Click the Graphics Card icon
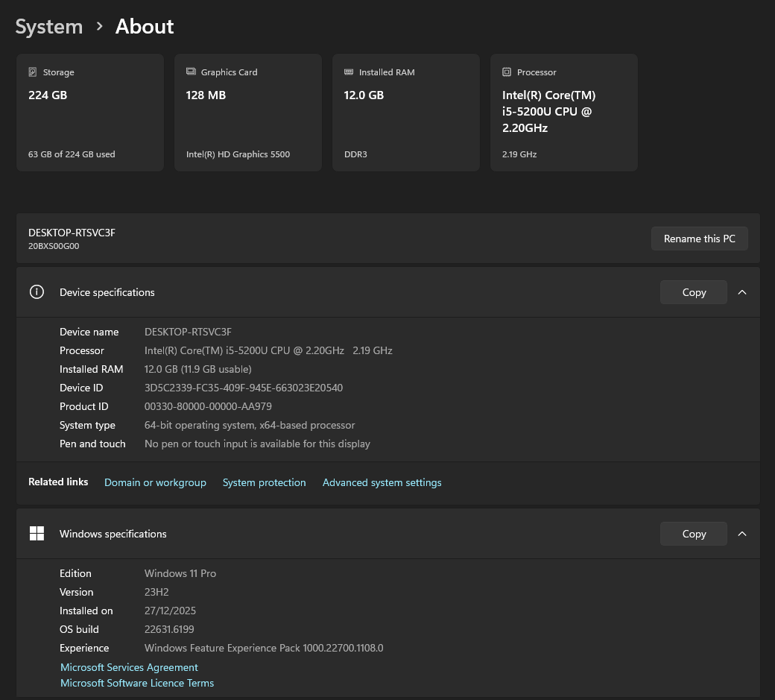 click(x=191, y=72)
